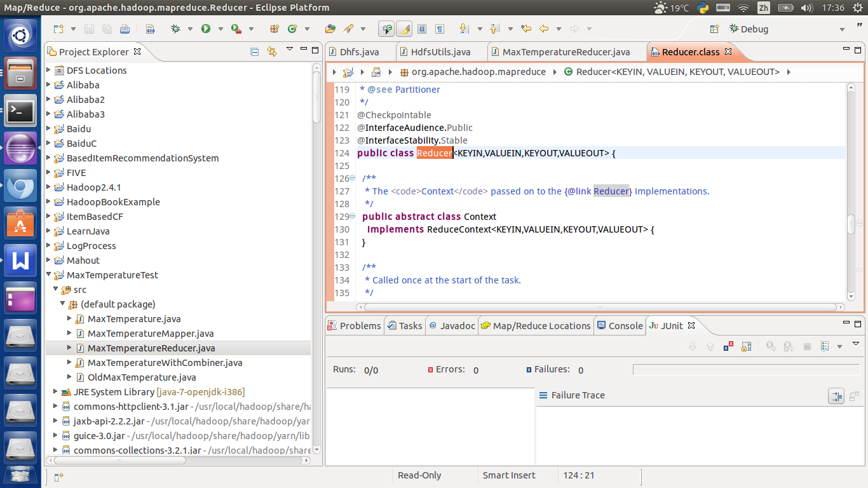
Task: Click the Back navigation arrow icon
Action: 544,29
